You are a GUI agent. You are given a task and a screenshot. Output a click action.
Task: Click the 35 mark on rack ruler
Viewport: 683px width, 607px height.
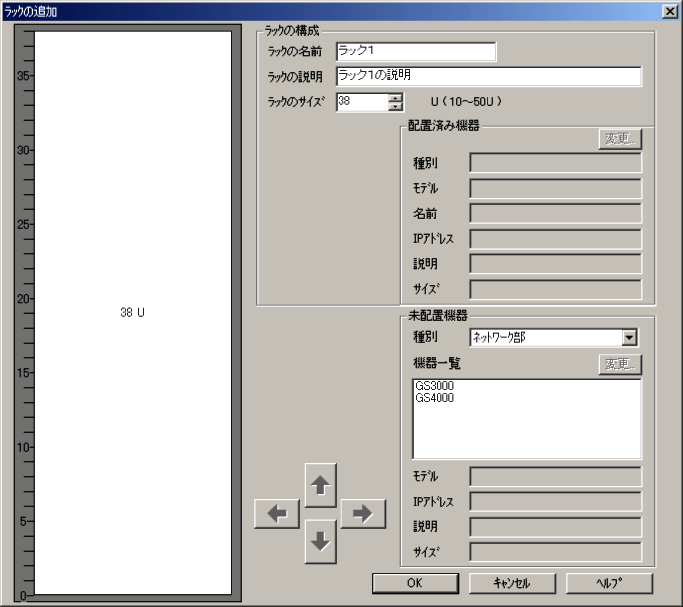24,76
